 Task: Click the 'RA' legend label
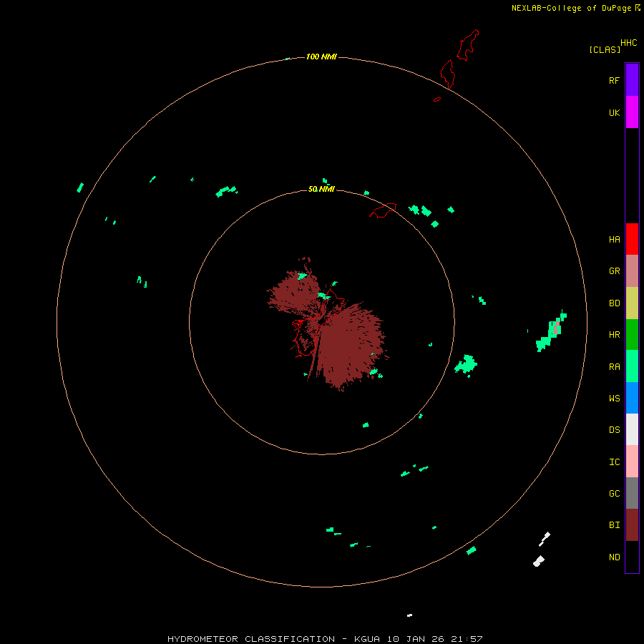[x=615, y=367]
